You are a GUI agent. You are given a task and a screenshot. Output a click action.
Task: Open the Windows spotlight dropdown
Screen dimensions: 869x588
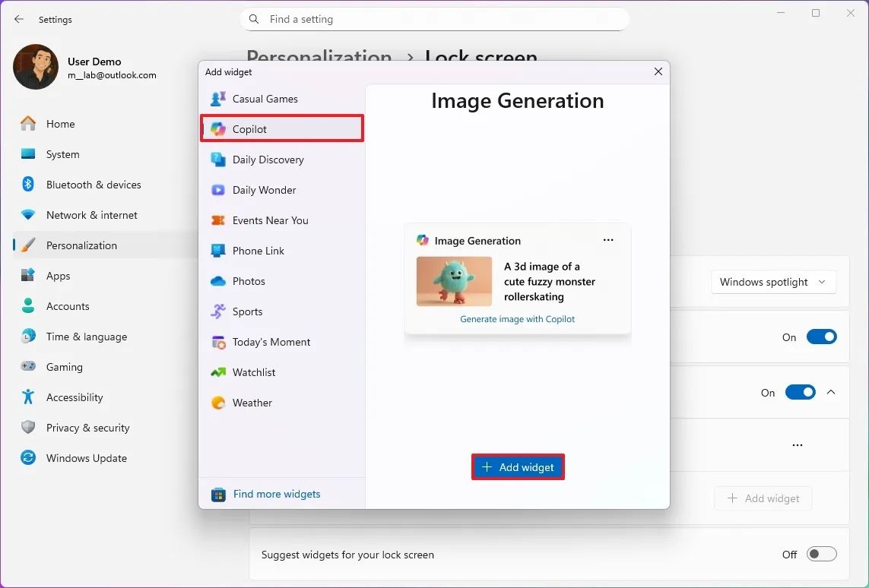coord(773,282)
